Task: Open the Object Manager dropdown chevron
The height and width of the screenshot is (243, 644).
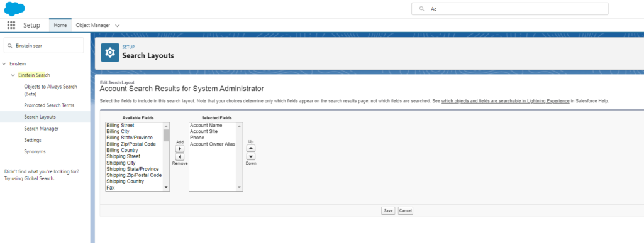Action: [118, 25]
